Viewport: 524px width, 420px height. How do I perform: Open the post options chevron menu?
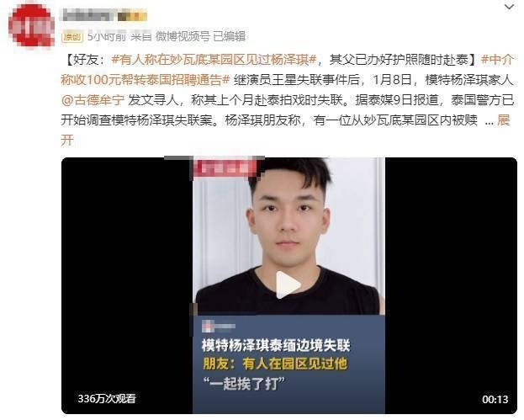click(509, 7)
